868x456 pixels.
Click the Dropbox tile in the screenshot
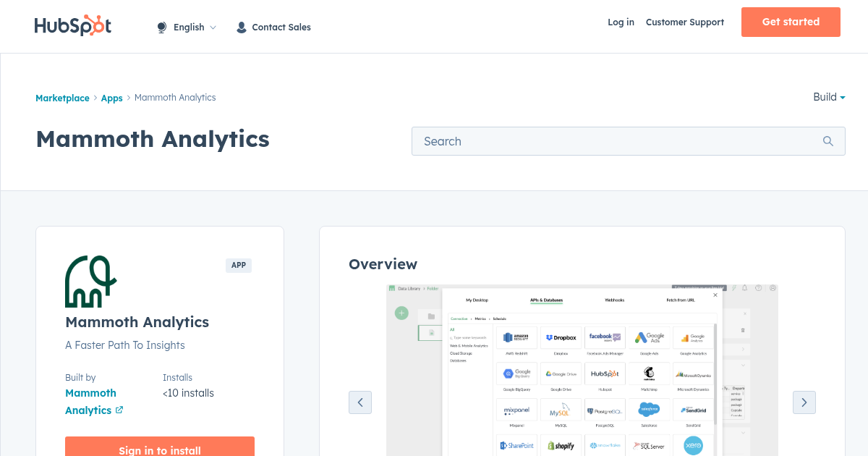click(x=561, y=338)
